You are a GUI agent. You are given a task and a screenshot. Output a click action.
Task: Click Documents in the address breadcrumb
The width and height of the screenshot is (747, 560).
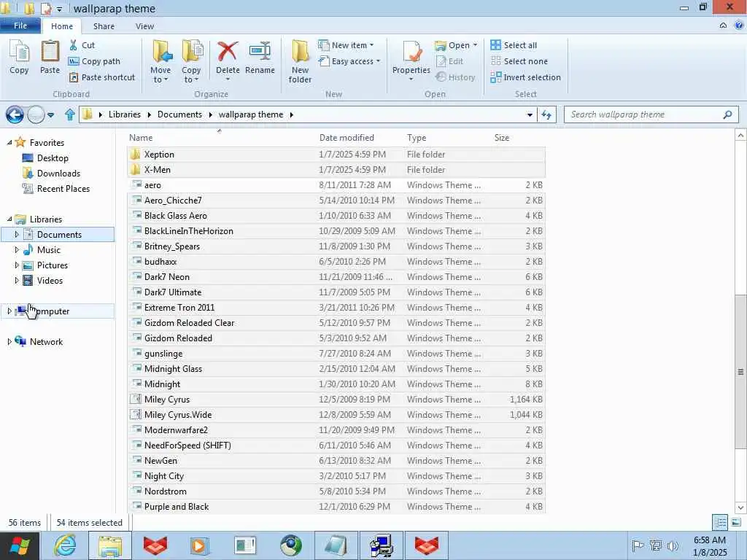click(179, 114)
